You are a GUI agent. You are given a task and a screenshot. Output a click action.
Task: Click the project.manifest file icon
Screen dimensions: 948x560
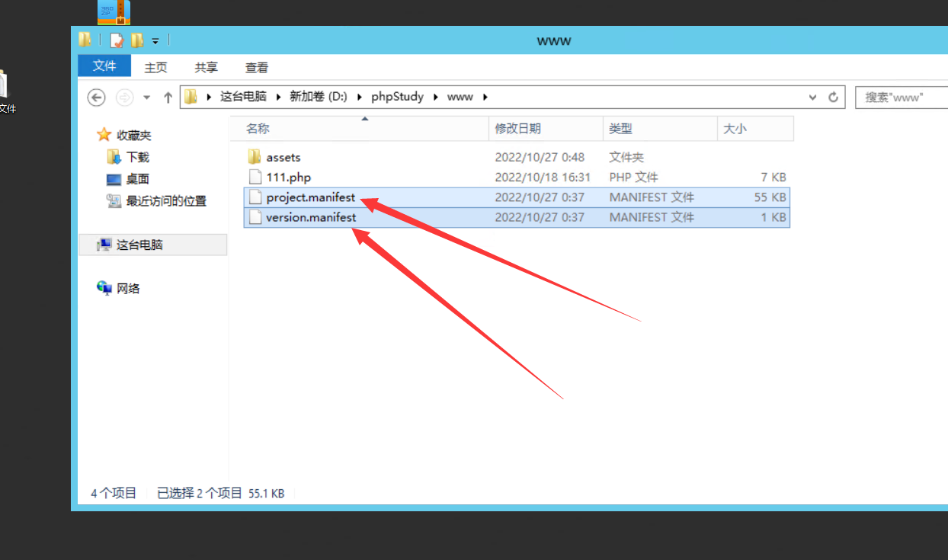pos(255,197)
